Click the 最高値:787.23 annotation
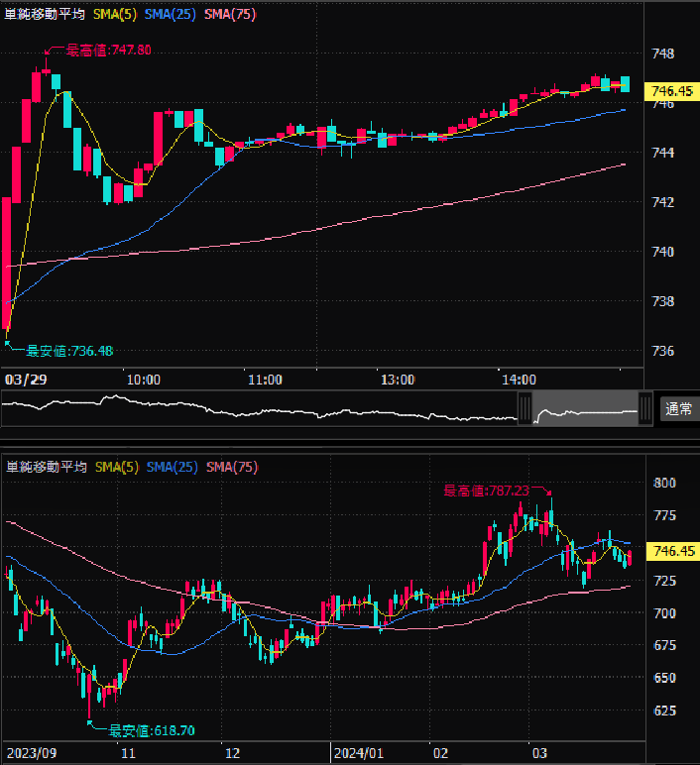This screenshot has width=700, height=765. pyautogui.click(x=487, y=491)
